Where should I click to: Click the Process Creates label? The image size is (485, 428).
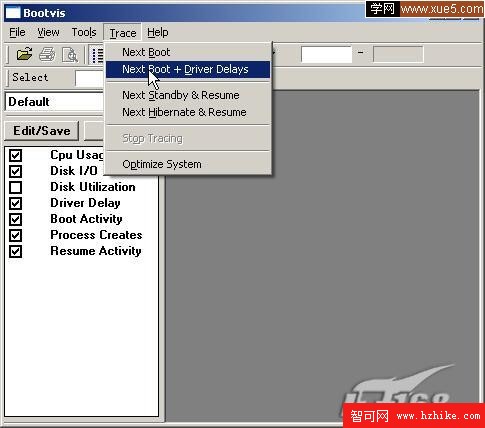pos(96,235)
